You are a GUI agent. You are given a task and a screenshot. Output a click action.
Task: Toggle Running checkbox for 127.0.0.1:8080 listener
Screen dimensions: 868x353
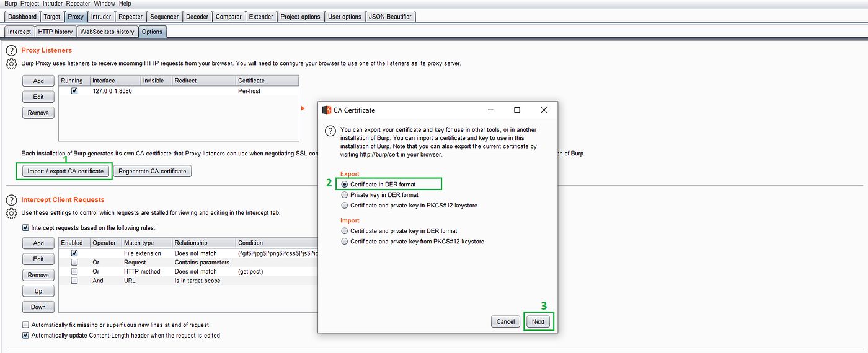74,90
